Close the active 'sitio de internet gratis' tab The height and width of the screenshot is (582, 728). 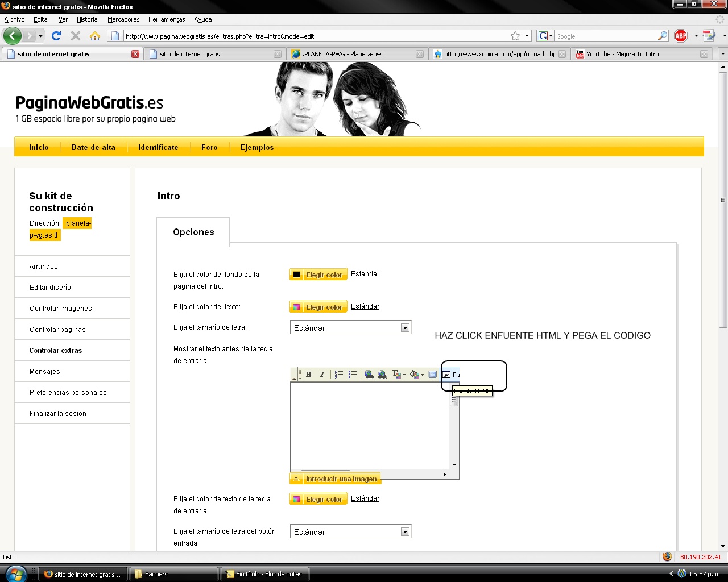tap(135, 54)
